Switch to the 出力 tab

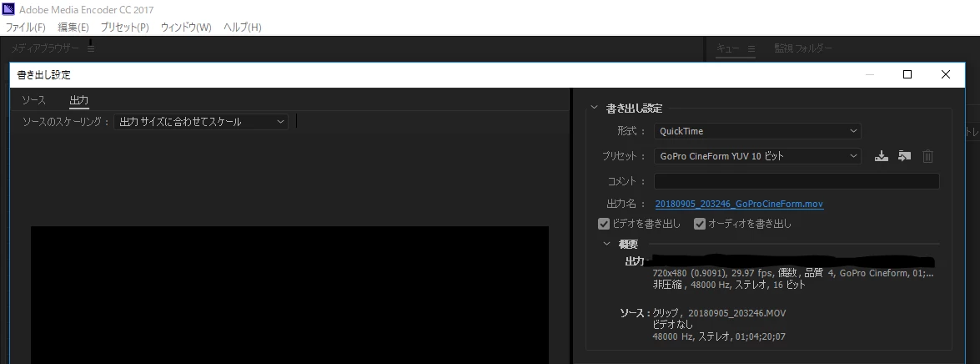78,100
